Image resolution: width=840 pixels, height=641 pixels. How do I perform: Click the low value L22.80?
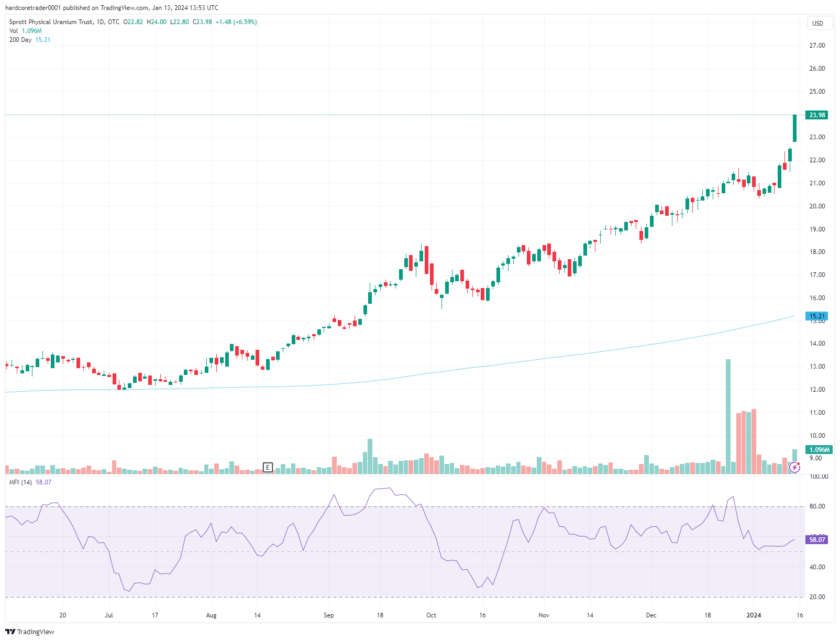point(180,22)
